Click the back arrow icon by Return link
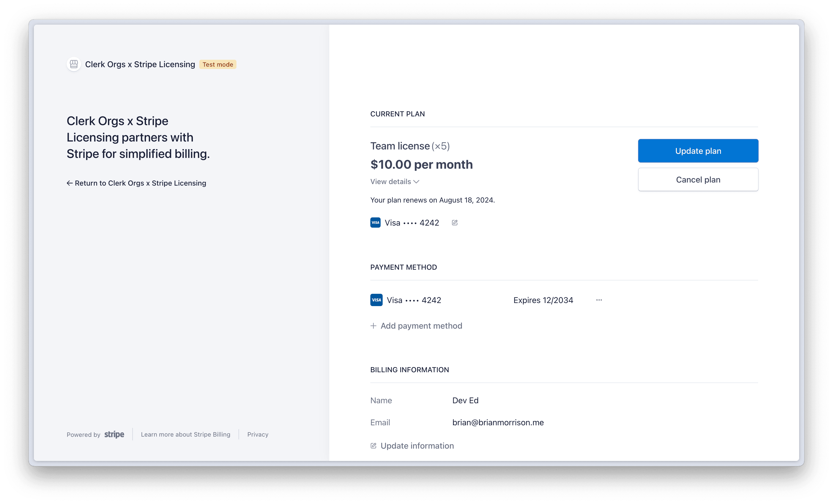 70,183
